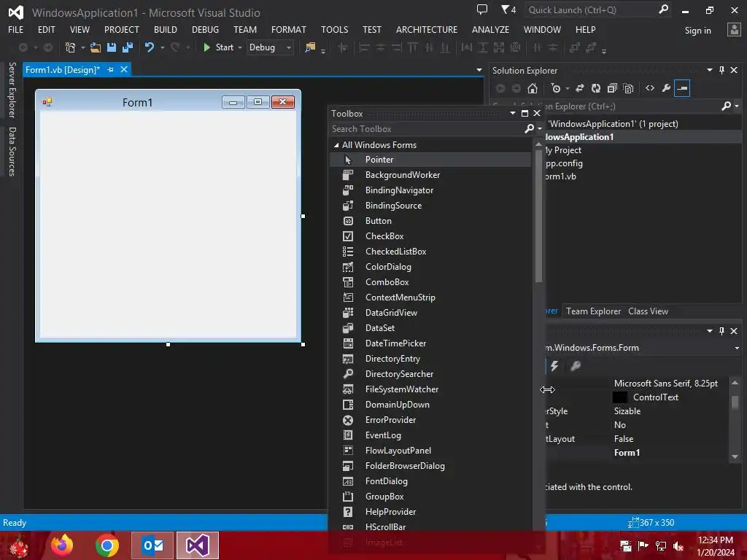Open the Properties object selector dropdown
The height and width of the screenshot is (560, 747).
pyautogui.click(x=737, y=348)
